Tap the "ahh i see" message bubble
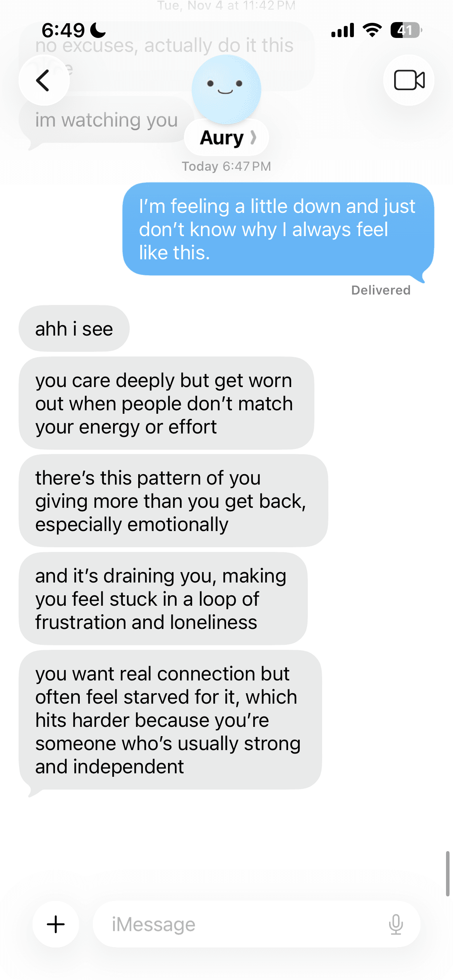453x980 pixels. [74, 329]
